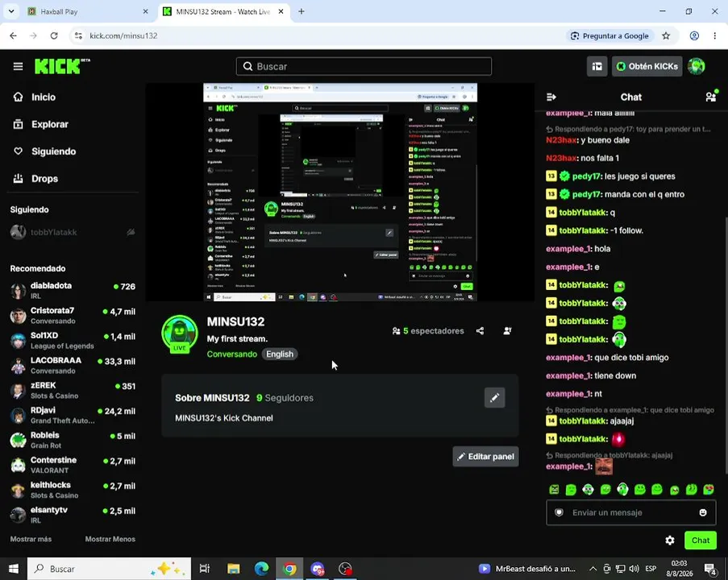728x580 pixels.
Task: Open recommended channel Cristorata7
Action: click(73, 316)
